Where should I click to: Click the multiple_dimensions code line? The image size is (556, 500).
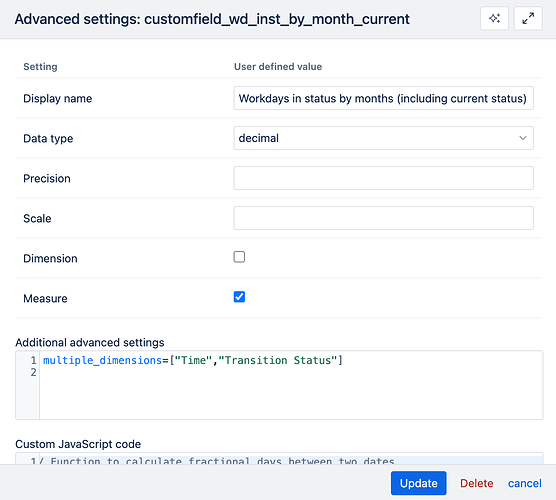[193, 360]
